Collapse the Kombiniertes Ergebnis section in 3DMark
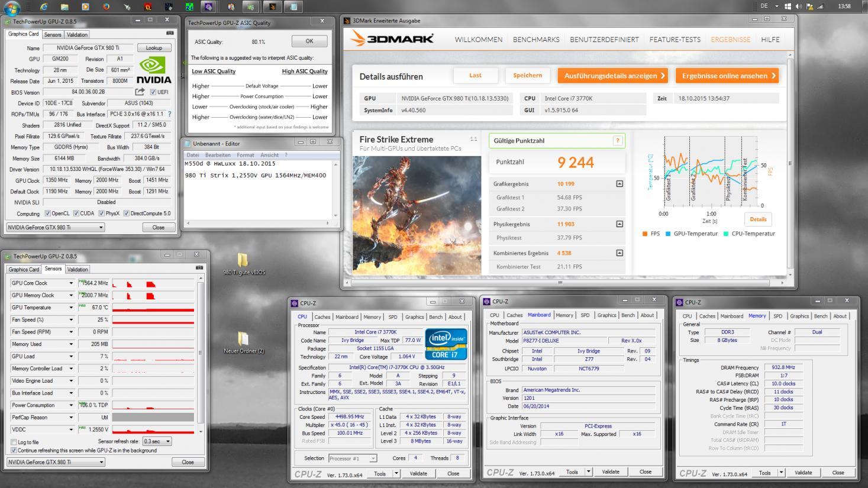This screenshot has height=488, width=868. pyautogui.click(x=619, y=253)
